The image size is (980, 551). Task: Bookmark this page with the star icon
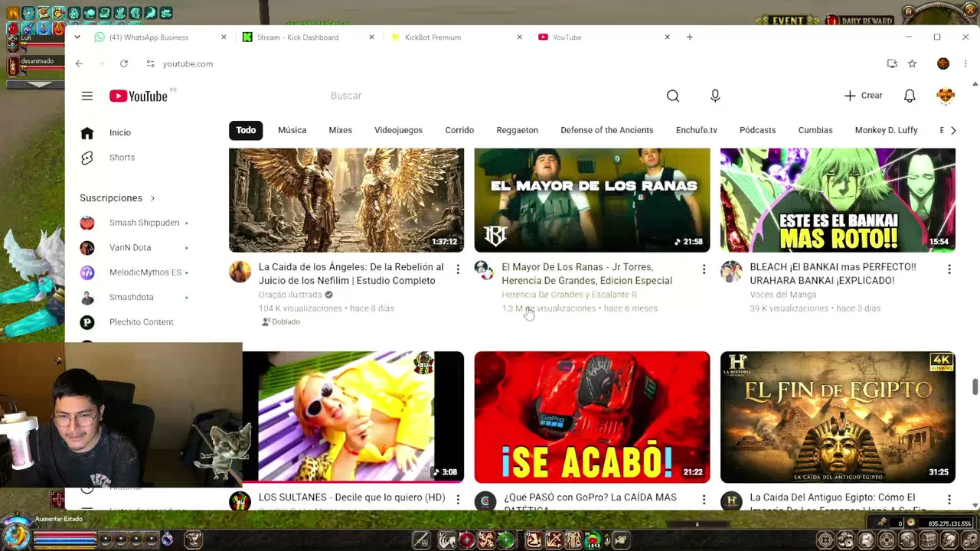point(912,64)
